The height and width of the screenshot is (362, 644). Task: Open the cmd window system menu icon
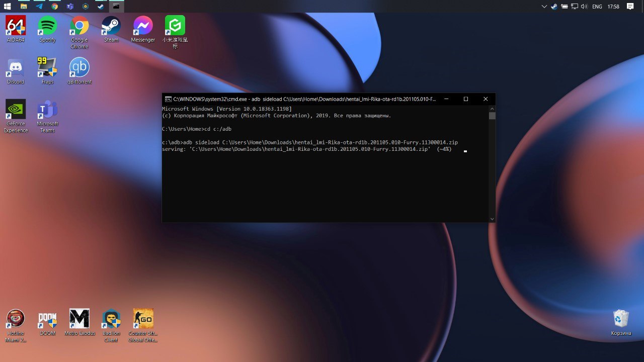pos(169,99)
